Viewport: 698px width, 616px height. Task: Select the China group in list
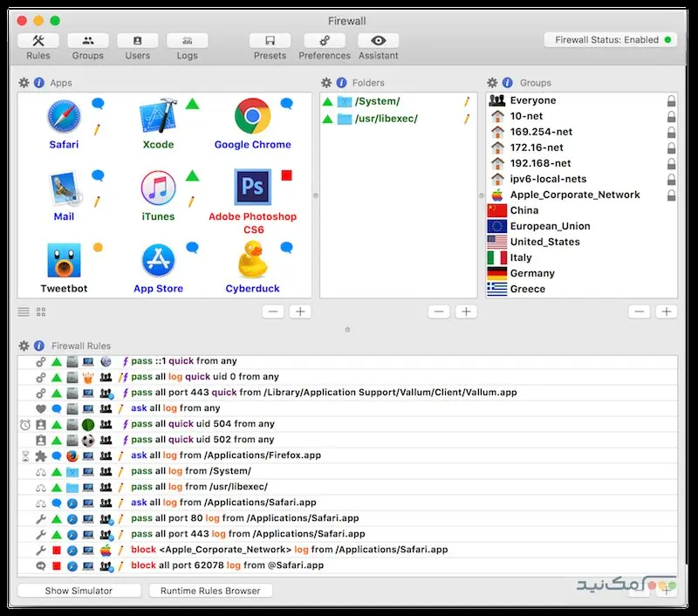(524, 210)
